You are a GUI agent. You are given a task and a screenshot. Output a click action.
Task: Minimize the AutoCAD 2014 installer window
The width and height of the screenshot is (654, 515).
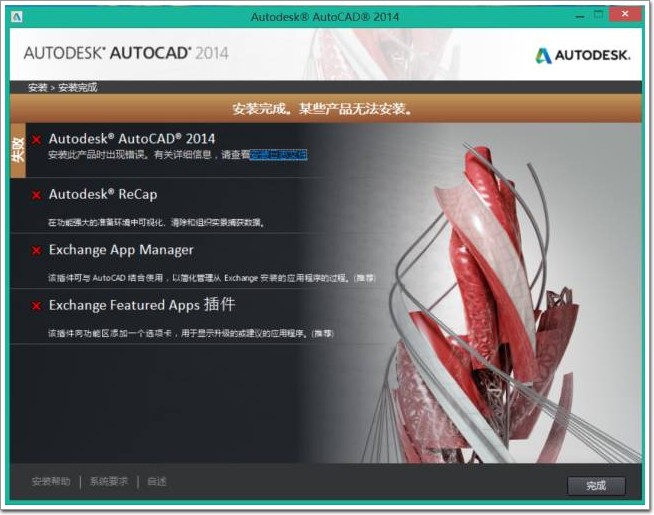click(580, 16)
